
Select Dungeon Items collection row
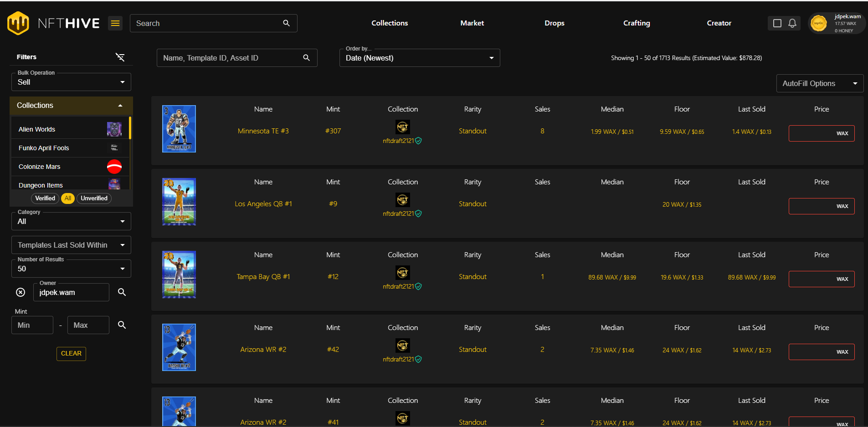(x=70, y=183)
